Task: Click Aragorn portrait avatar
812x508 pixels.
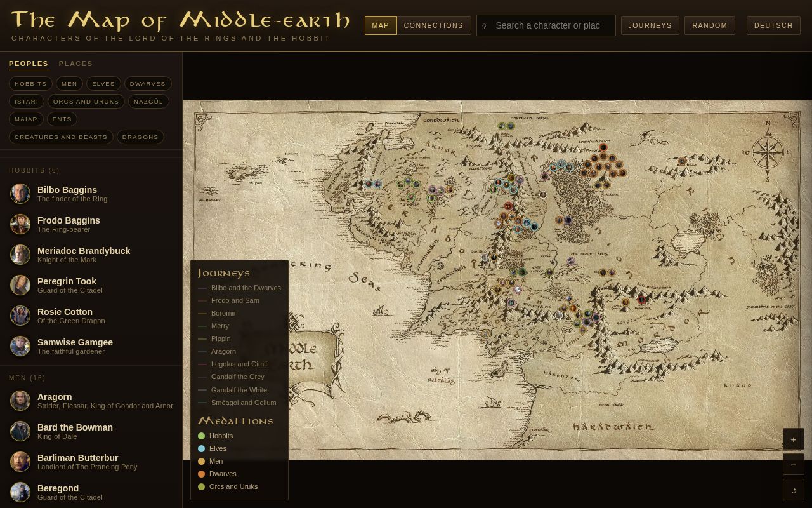Action: 20,401
